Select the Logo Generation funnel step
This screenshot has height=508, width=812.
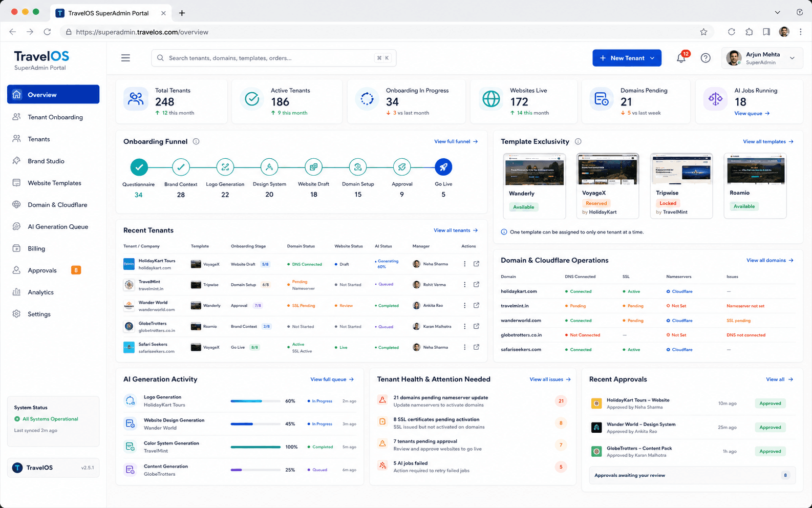[225, 167]
